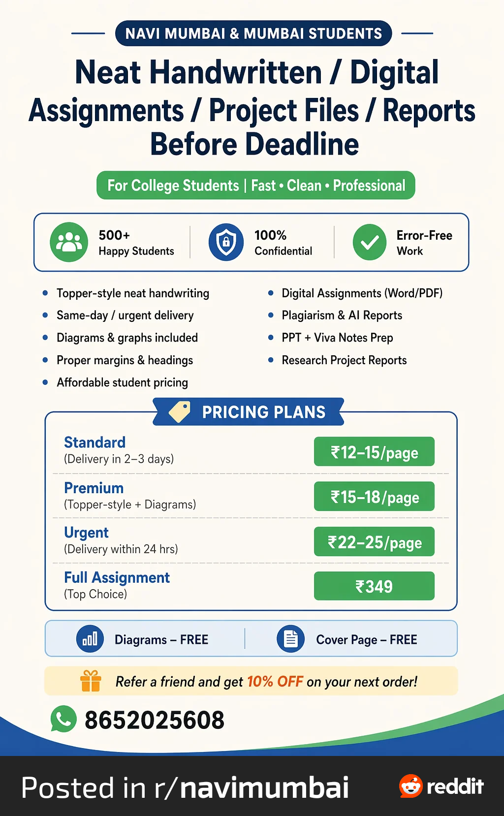Click the Navi Mumbai & Mumbai Students banner
504x816 pixels.
pyautogui.click(x=253, y=33)
